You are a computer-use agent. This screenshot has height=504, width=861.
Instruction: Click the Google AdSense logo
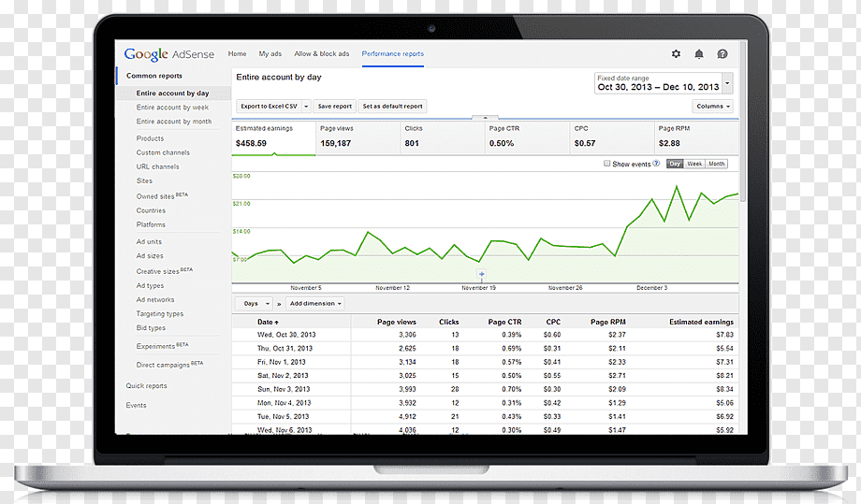pos(169,54)
